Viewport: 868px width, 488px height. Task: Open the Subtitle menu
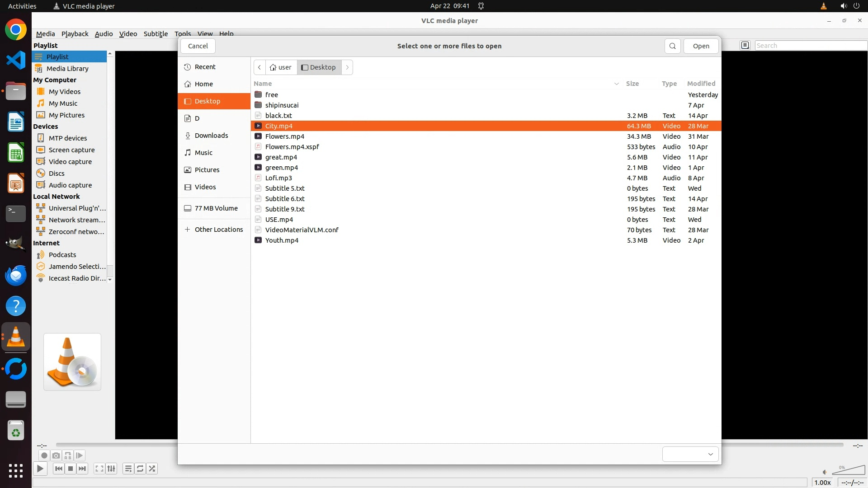(156, 34)
